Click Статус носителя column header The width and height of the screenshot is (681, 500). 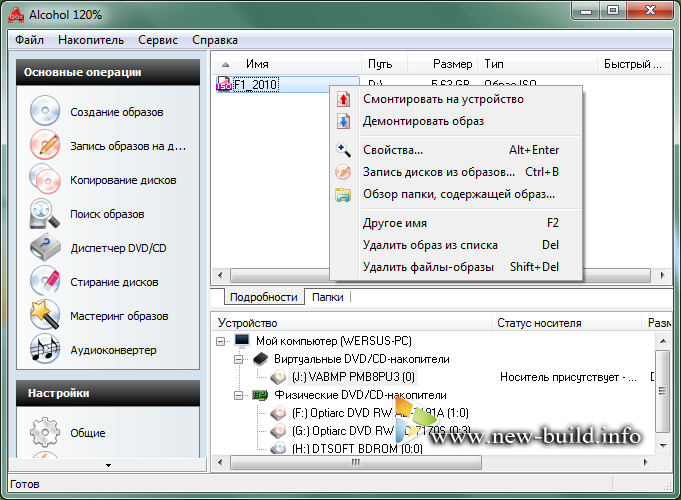pyautogui.click(x=566, y=323)
